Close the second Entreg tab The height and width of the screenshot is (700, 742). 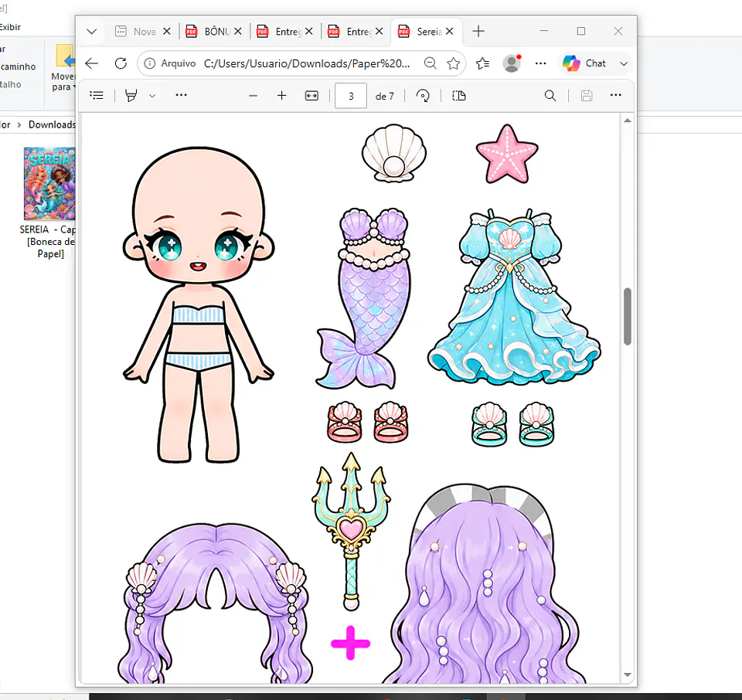379,31
